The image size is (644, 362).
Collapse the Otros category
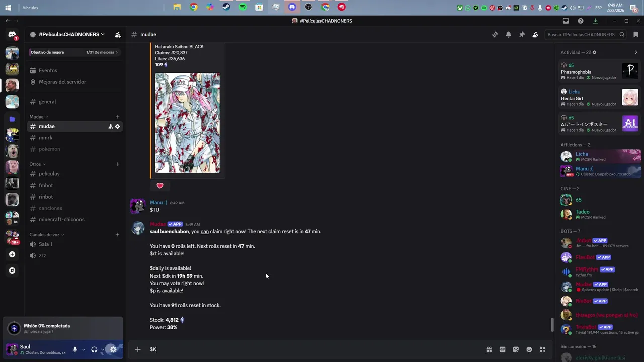[x=37, y=164]
